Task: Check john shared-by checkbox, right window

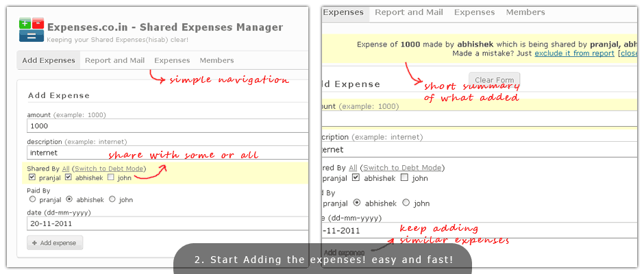Action: point(404,178)
